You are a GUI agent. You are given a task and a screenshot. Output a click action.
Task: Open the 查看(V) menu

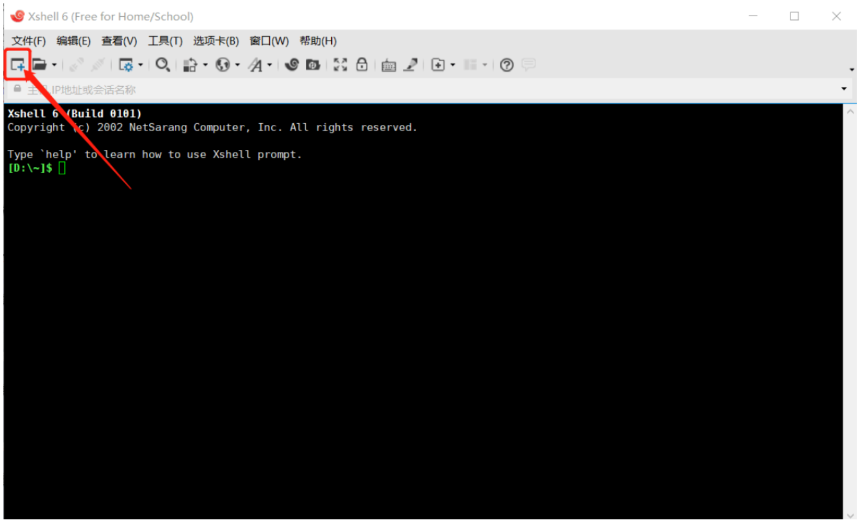click(119, 41)
